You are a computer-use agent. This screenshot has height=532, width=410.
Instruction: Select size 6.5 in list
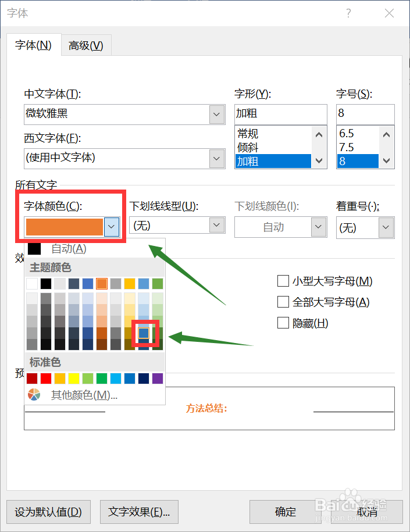[358, 133]
